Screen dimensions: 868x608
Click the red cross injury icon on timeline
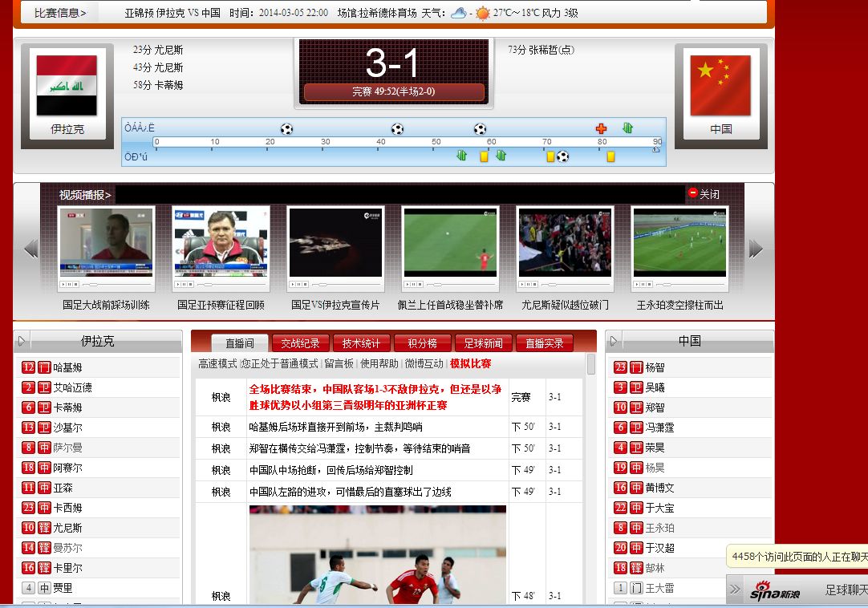click(x=601, y=128)
